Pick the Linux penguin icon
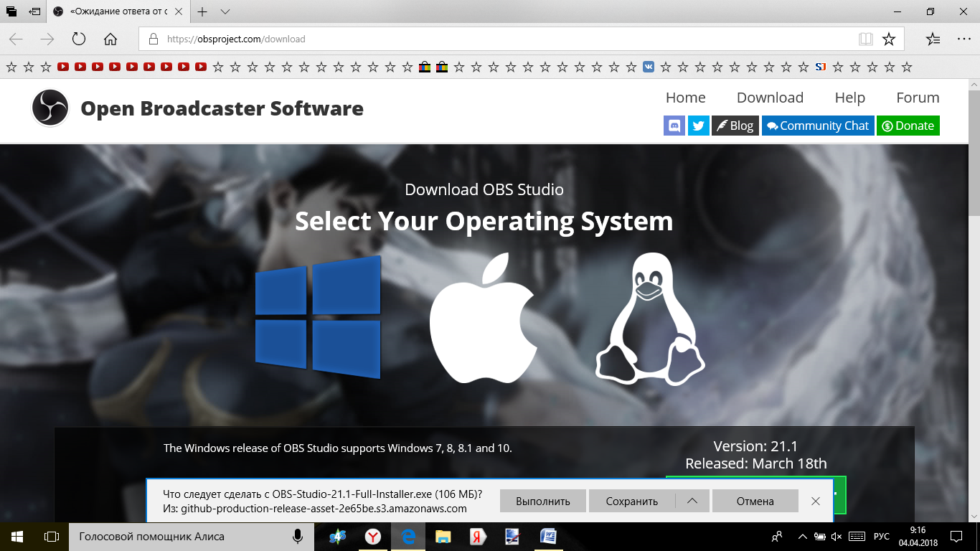The image size is (980, 551). 650,318
